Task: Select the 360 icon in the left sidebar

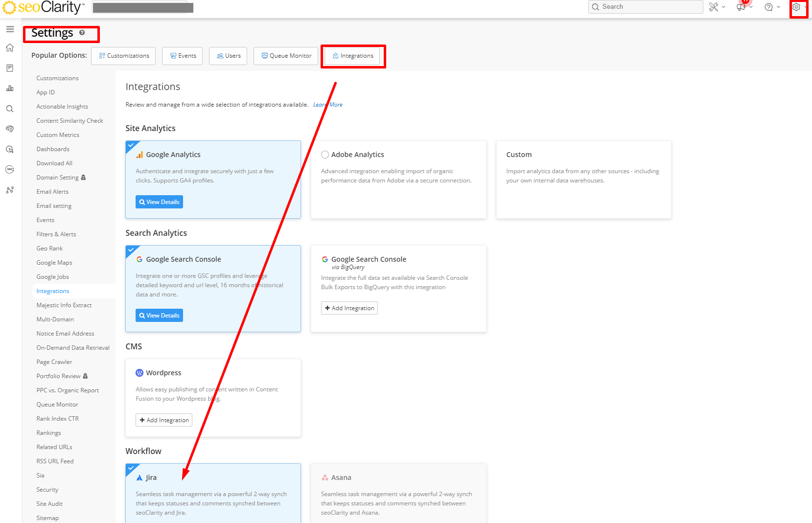Action: point(10,170)
